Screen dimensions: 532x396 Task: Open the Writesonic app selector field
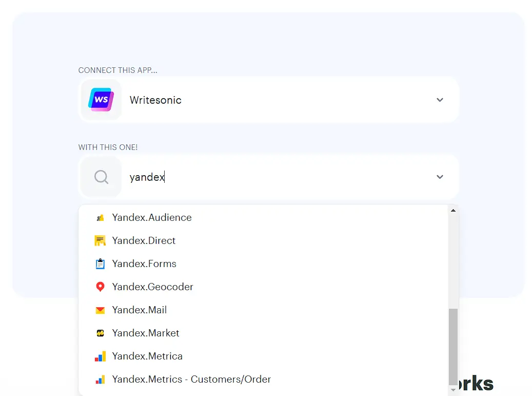click(268, 100)
